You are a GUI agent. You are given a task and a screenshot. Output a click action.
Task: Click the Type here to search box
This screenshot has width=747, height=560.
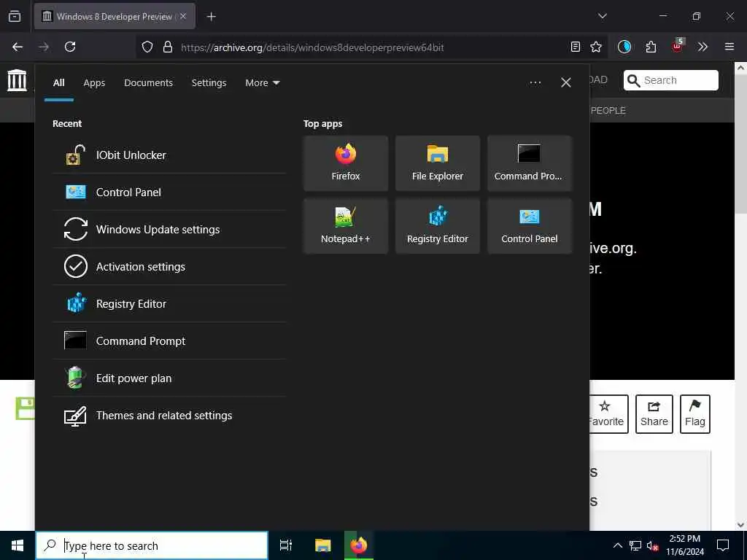[152, 545]
